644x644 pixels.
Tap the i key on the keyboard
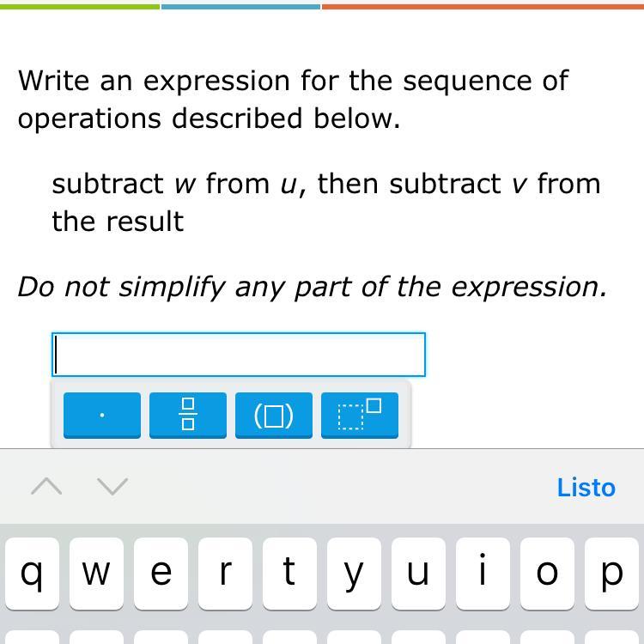482,573
